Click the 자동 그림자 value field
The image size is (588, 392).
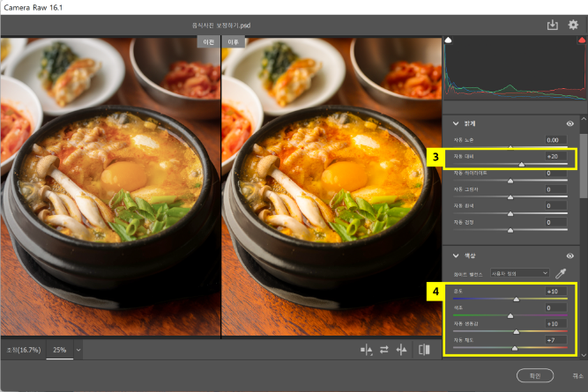click(555, 189)
